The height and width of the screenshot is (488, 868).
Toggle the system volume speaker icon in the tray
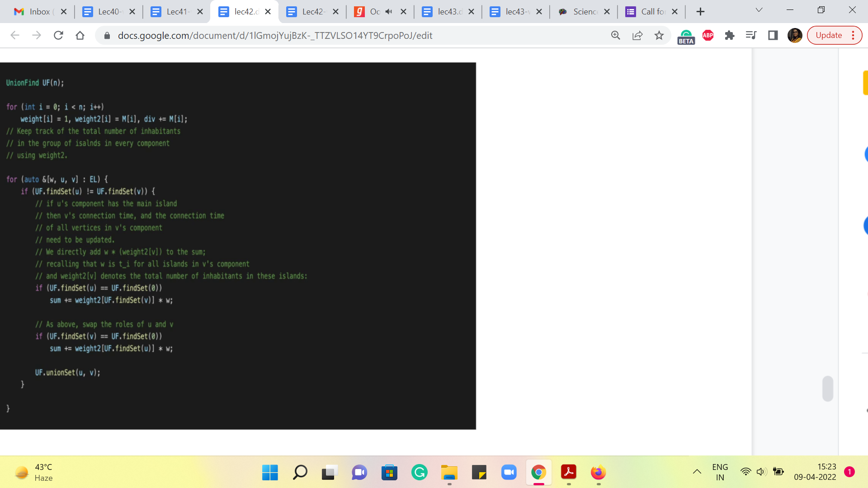761,472
